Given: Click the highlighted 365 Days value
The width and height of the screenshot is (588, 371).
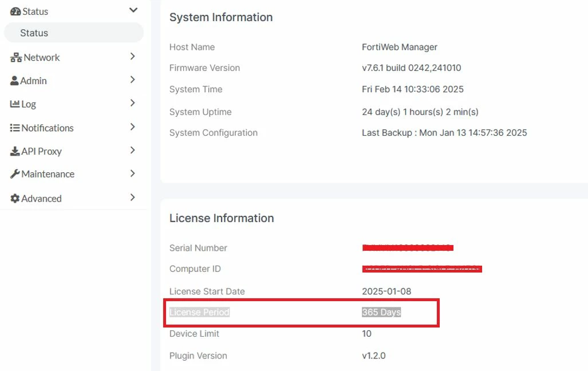Looking at the screenshot, I should pos(381,312).
